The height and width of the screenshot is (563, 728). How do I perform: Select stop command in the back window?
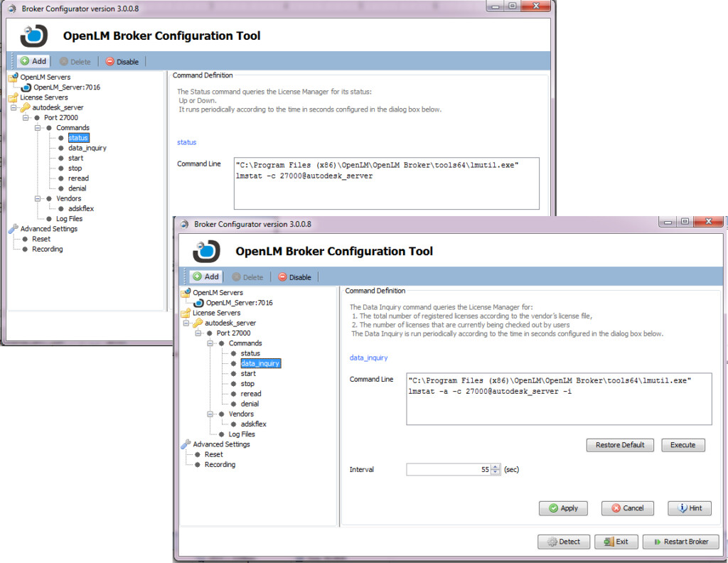point(75,168)
